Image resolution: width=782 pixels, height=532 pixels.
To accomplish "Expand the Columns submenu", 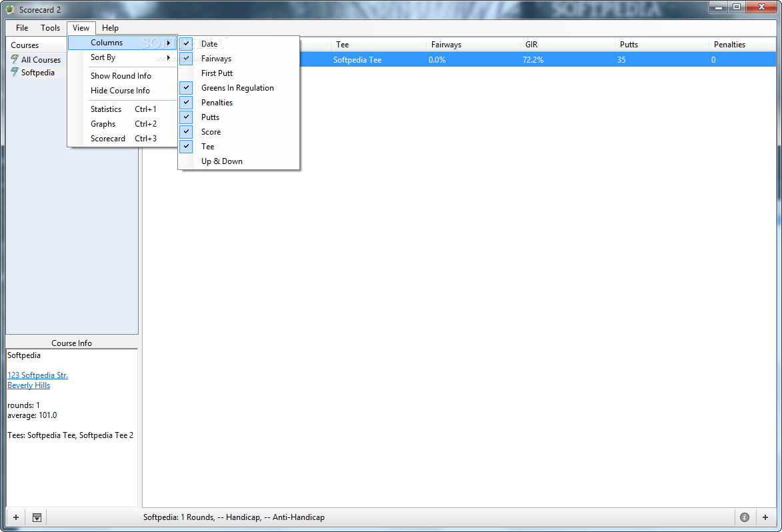I will tap(123, 43).
